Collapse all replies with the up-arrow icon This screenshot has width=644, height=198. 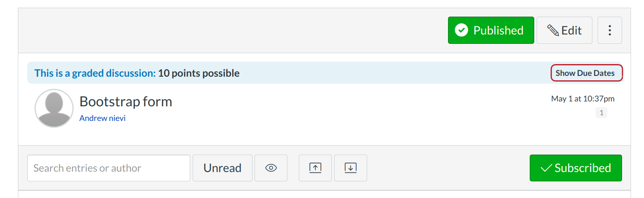(x=315, y=168)
